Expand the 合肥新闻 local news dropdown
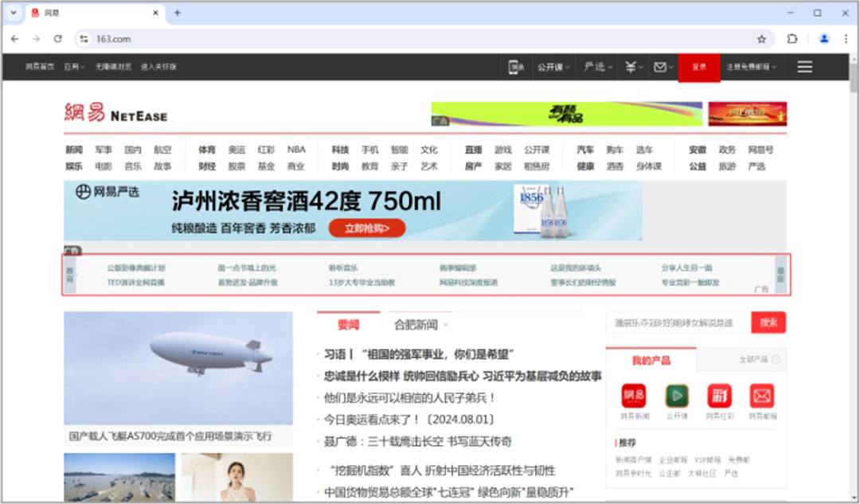The image size is (860, 504). 421,325
